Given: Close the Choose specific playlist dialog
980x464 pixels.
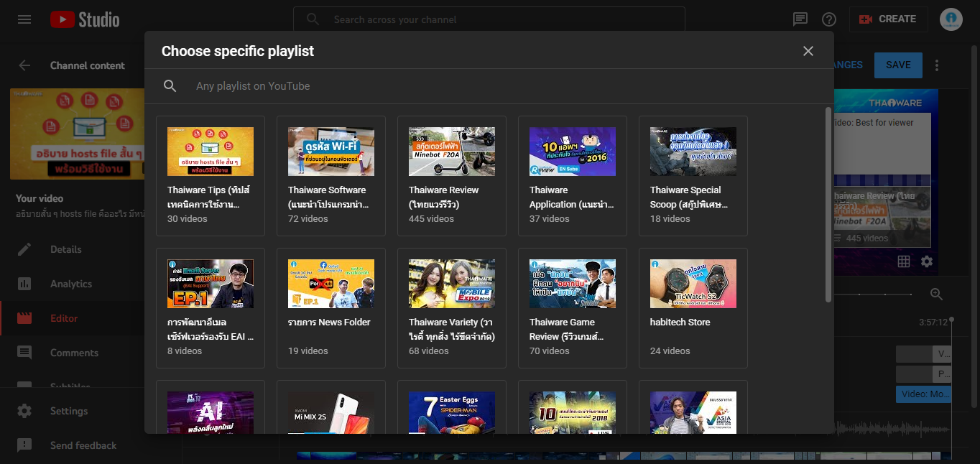Looking at the screenshot, I should pos(808,51).
